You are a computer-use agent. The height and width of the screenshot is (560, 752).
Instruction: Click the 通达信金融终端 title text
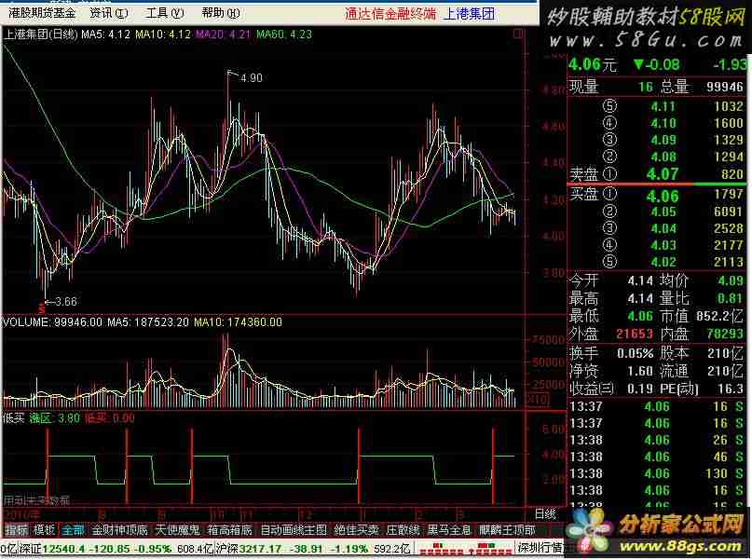click(390, 14)
